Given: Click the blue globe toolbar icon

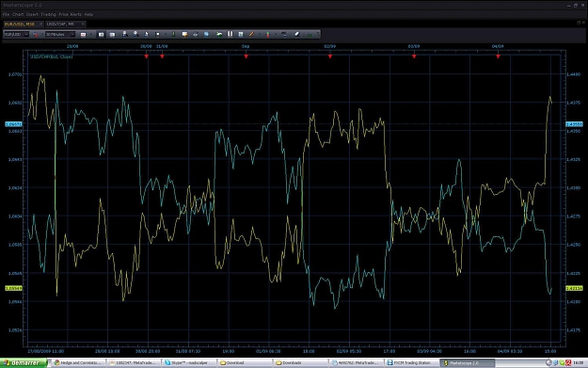Looking at the screenshot, I should 206,34.
